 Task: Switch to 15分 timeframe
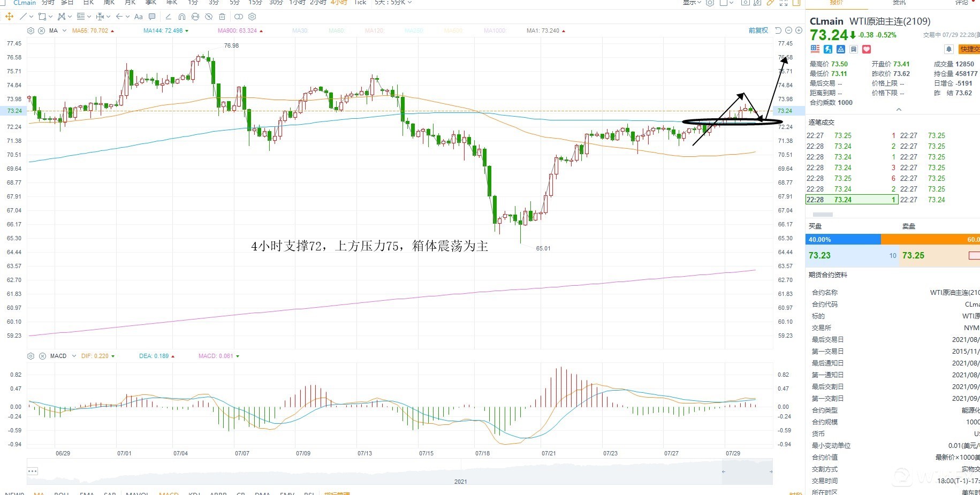255,3
